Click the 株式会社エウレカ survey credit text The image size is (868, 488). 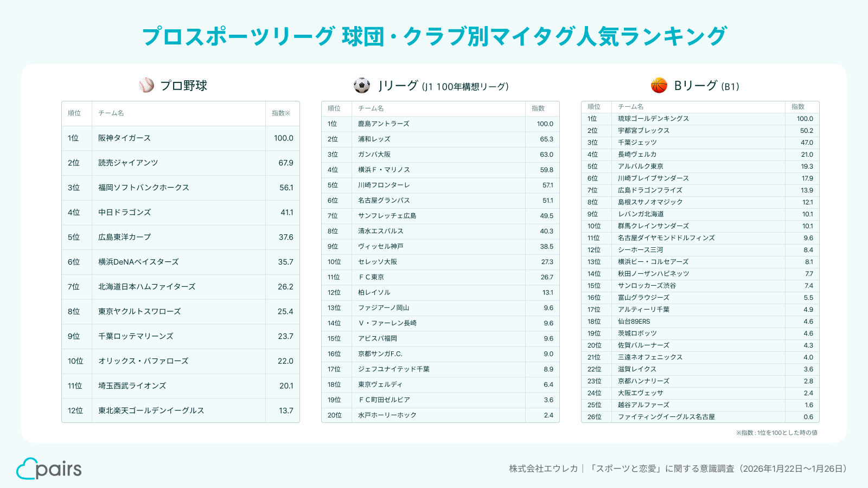coord(543,468)
